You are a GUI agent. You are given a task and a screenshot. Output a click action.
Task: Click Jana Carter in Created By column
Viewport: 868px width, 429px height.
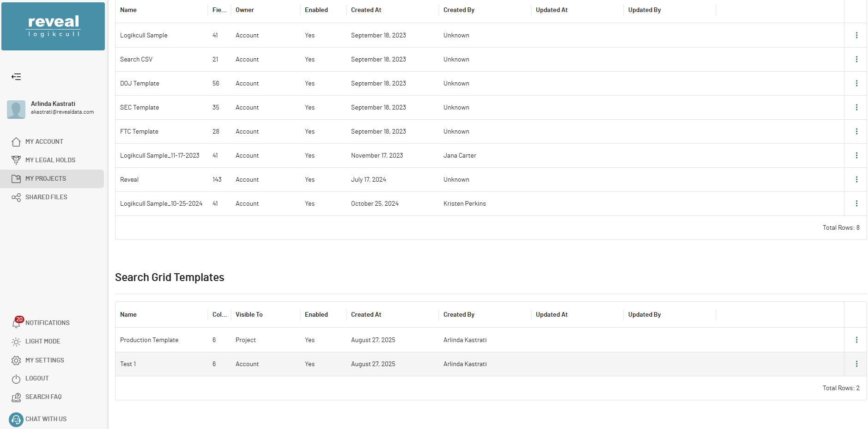pos(460,155)
